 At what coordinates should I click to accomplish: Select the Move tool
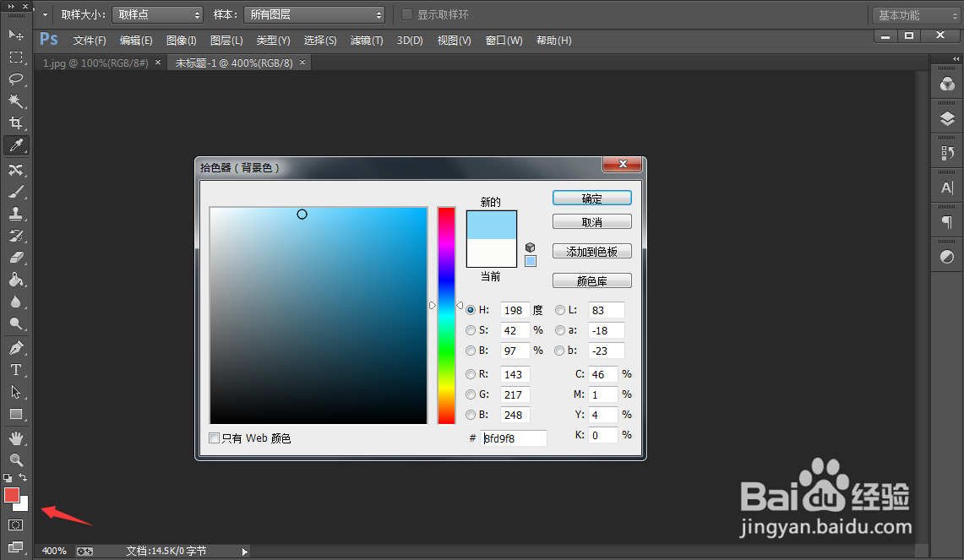coord(15,35)
